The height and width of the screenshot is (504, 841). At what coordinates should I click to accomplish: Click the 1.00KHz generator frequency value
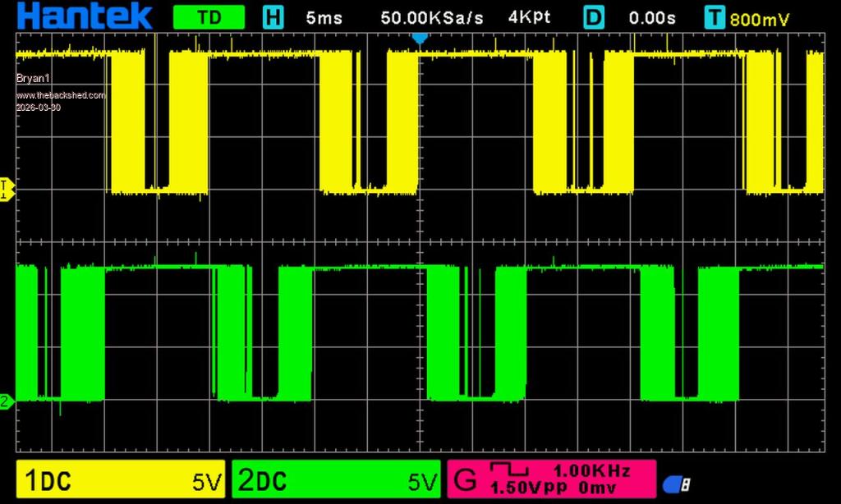pyautogui.click(x=591, y=470)
